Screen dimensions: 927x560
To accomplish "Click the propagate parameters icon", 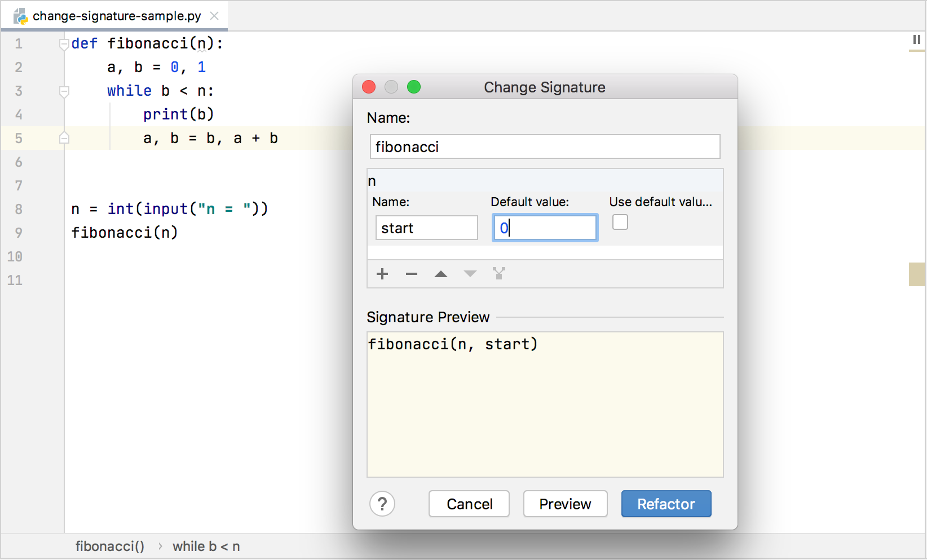I will tap(499, 274).
